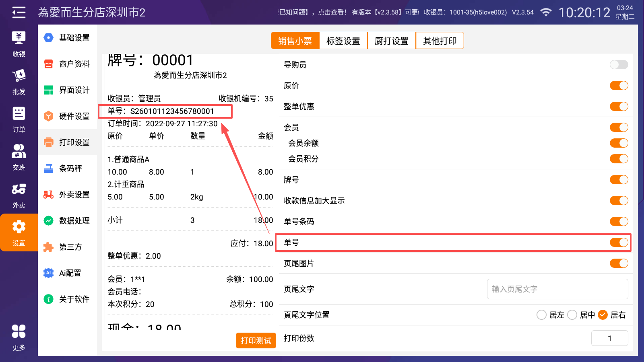The height and width of the screenshot is (362, 644).
Task: Click the Wi-Fi status icon
Action: point(545,12)
